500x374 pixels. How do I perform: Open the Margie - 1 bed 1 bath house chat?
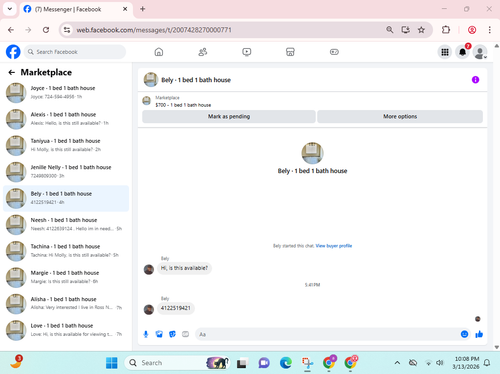coord(66,277)
